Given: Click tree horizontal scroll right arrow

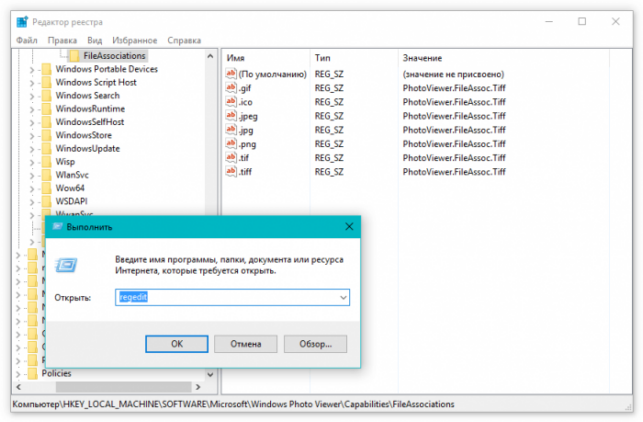Looking at the screenshot, I should point(198,387).
